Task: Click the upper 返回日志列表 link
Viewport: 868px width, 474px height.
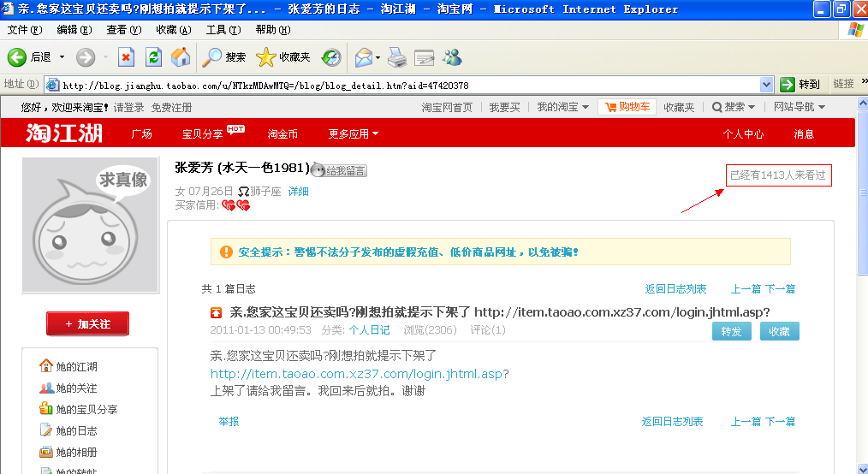Action: click(675, 288)
